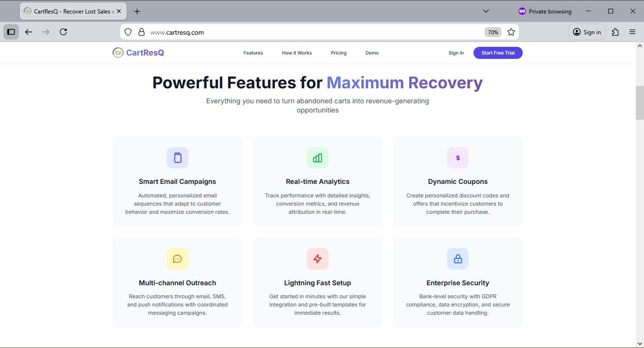644x348 pixels.
Task: Click the CartResQ logo in the header
Action: click(138, 52)
